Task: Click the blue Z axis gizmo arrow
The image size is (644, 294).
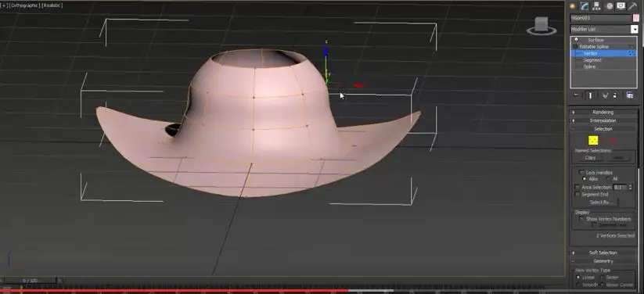Action: tap(326, 52)
